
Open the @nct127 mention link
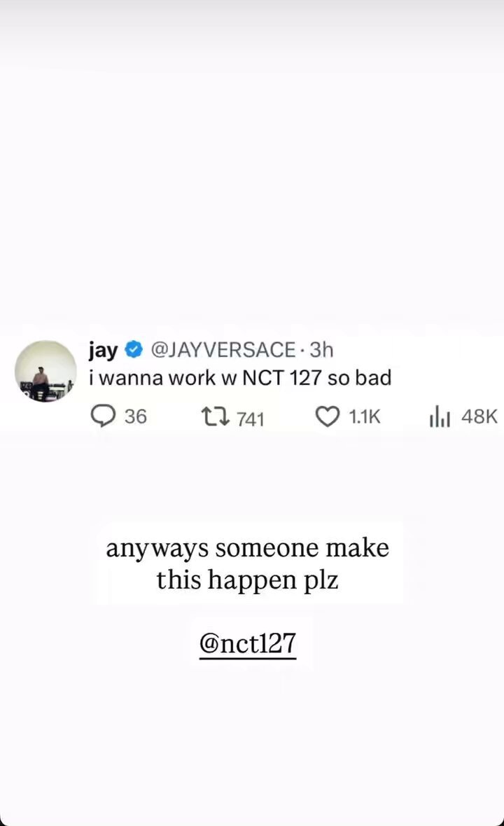[248, 643]
